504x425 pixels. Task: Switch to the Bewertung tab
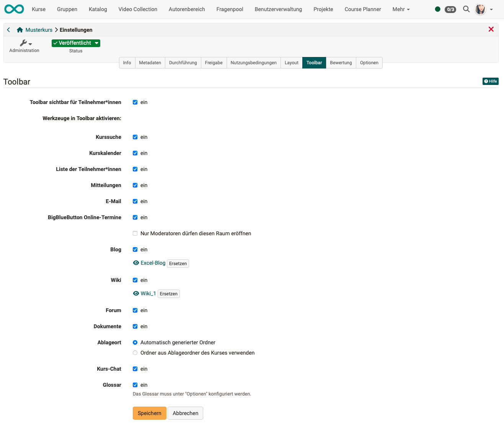point(341,63)
